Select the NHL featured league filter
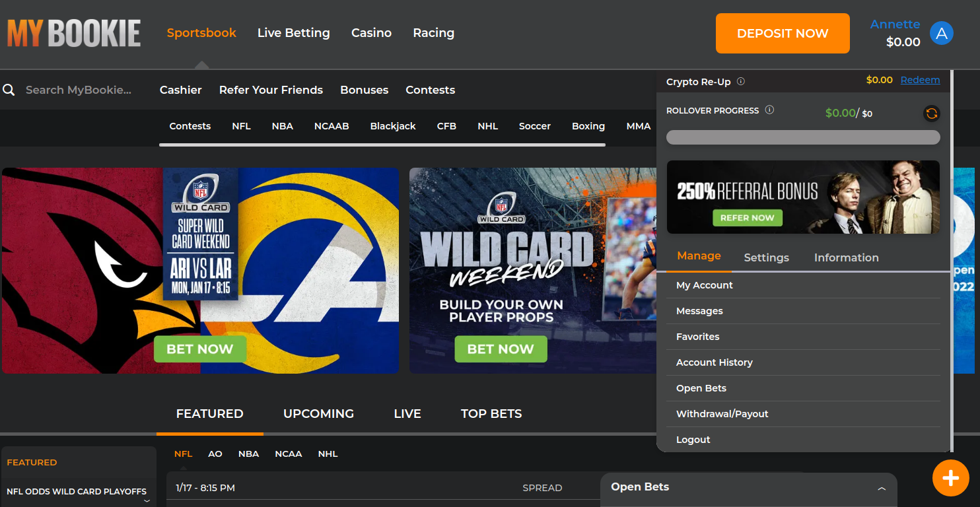Screen dimensions: 980x507 point(328,454)
